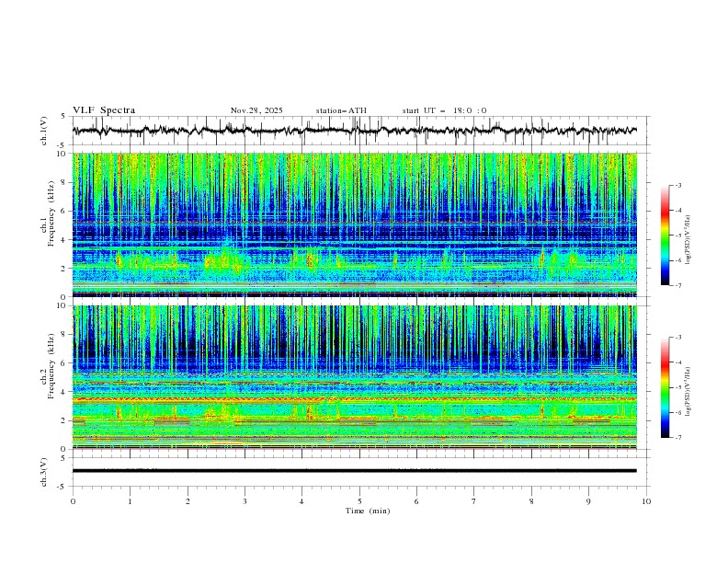This screenshot has height=563, width=728.
Task: Click the ch.1 spectrogram panel
Action: click(355, 224)
